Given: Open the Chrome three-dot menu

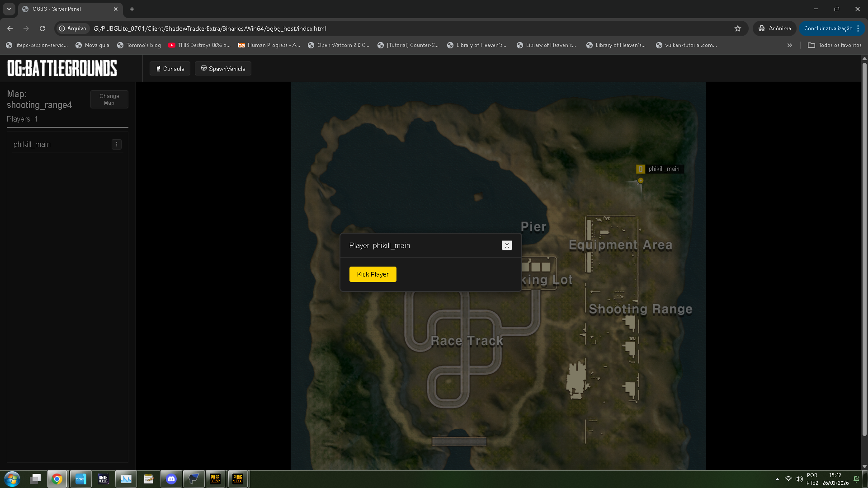Looking at the screenshot, I should (x=858, y=28).
